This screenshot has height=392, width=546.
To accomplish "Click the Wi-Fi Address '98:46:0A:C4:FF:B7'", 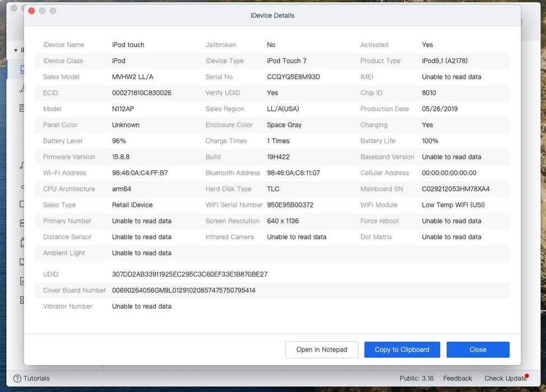I will click(x=140, y=173).
